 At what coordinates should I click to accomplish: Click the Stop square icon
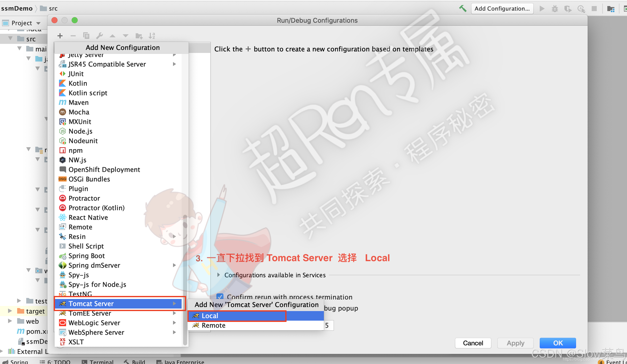pyautogui.click(x=594, y=9)
